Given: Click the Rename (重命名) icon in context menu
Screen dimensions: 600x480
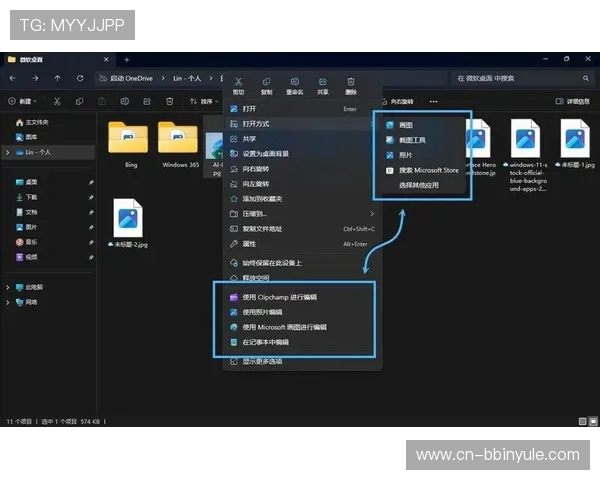Looking at the screenshot, I should tap(294, 81).
